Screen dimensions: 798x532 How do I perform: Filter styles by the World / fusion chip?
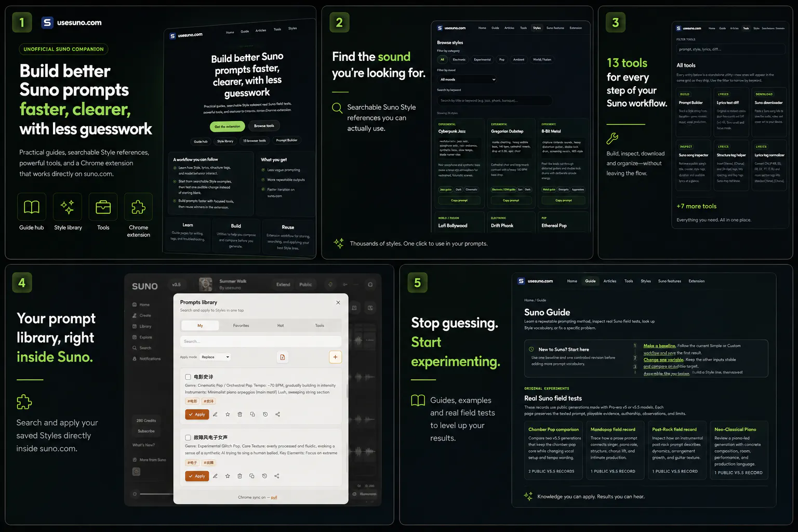(542, 60)
